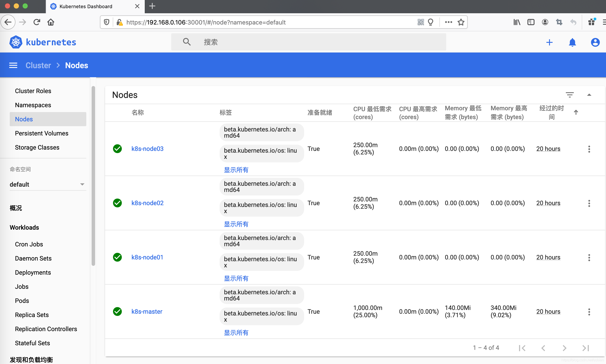This screenshot has height=364, width=606.
Task: Click the undo arrow toolbar icon
Action: click(573, 22)
